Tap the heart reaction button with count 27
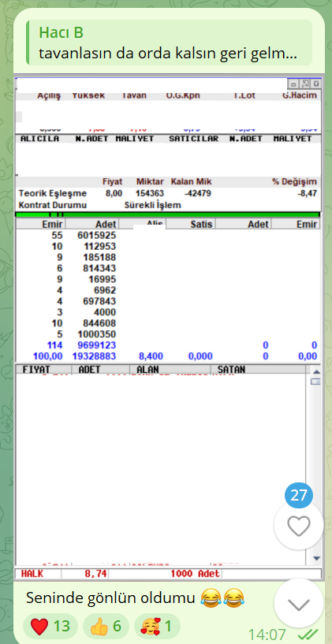The height and width of the screenshot is (644, 332). (299, 526)
